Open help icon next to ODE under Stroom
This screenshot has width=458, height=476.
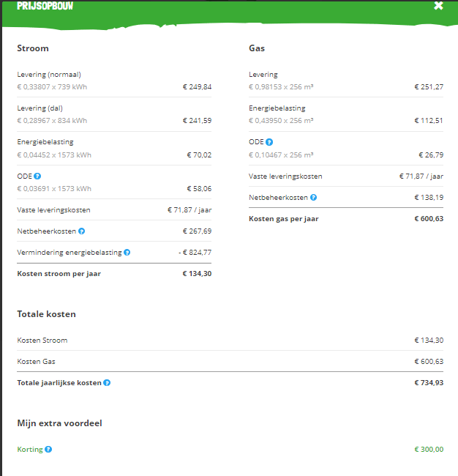(37, 176)
